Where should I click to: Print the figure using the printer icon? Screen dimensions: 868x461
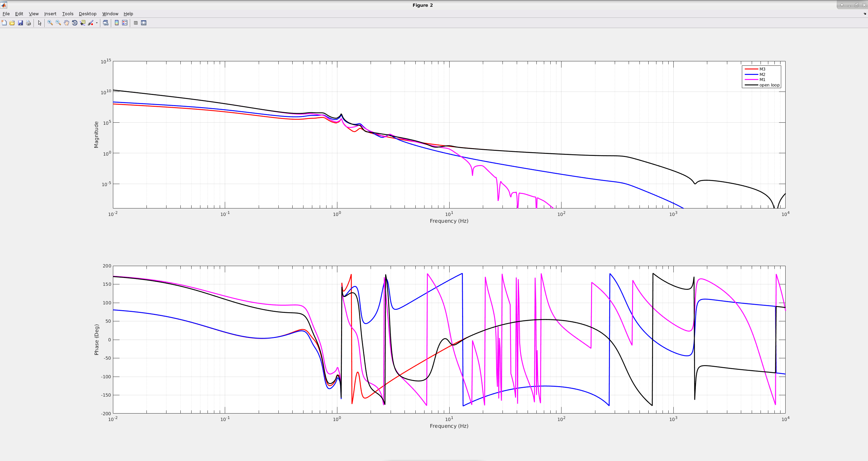28,23
